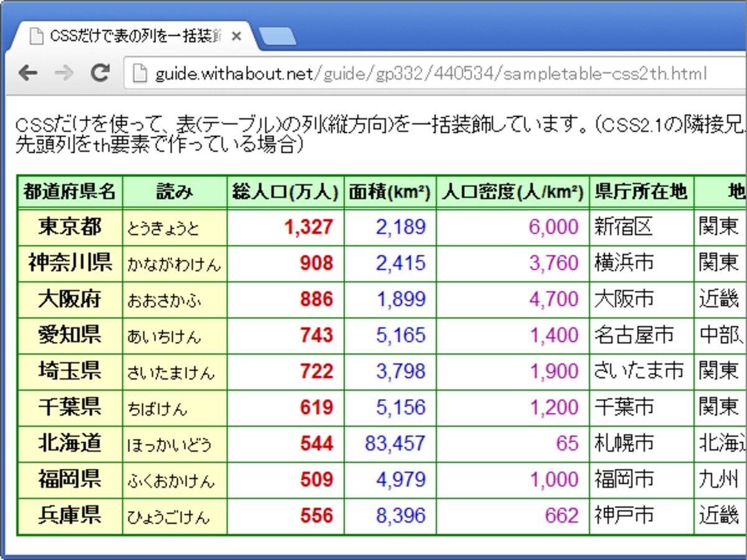This screenshot has width=747, height=560.
Task: Click the population value 544
Action: [x=316, y=444]
